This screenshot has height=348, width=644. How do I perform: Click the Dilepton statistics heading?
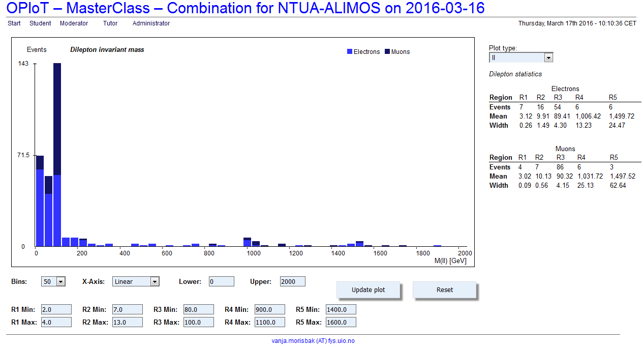pyautogui.click(x=515, y=74)
